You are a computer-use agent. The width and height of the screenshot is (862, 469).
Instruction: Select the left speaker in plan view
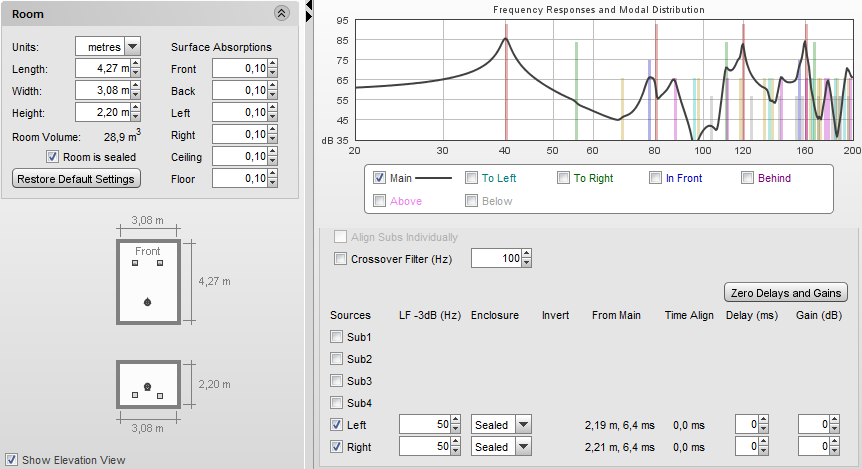click(136, 263)
